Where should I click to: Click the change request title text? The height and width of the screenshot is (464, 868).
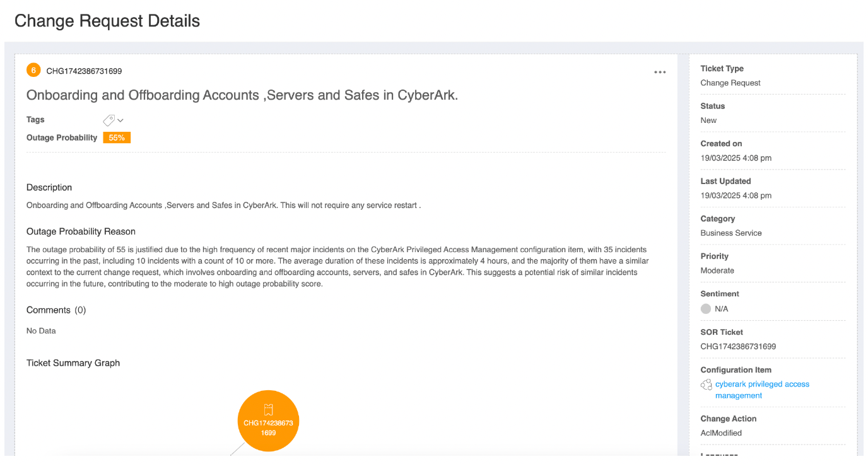coord(242,95)
